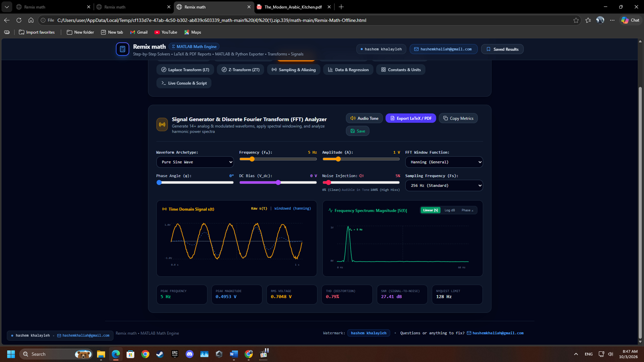Open Microsoft Store from taskbar
Screen dimensions: 644x362
point(130,354)
